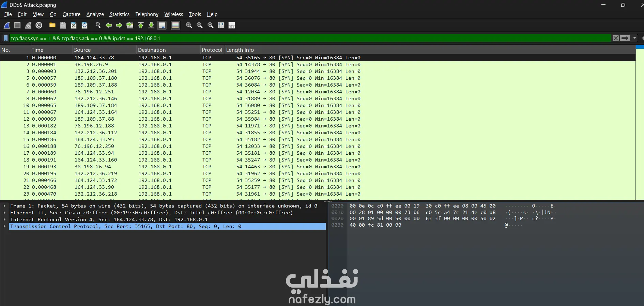Open a capture file with the folder icon
The width and height of the screenshot is (644, 306).
(x=52, y=25)
